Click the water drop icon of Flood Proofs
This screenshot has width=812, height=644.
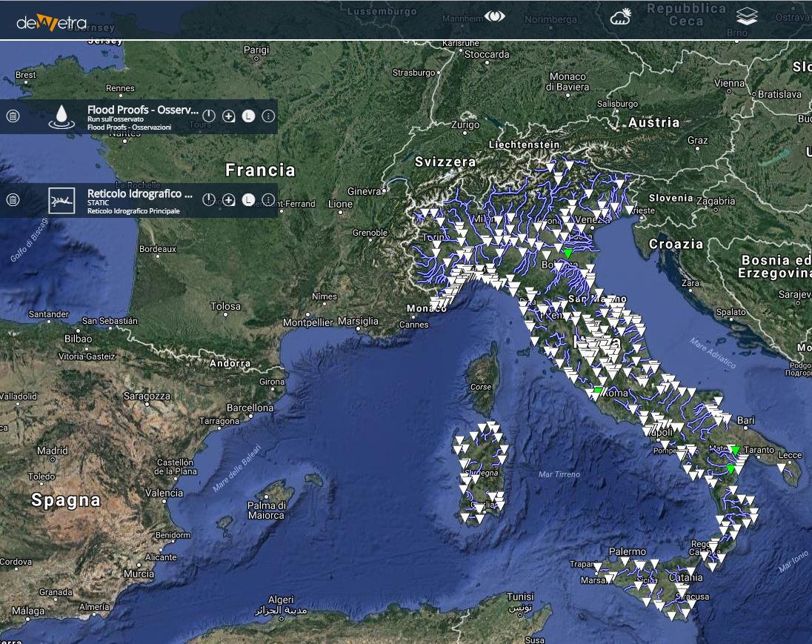[61, 116]
